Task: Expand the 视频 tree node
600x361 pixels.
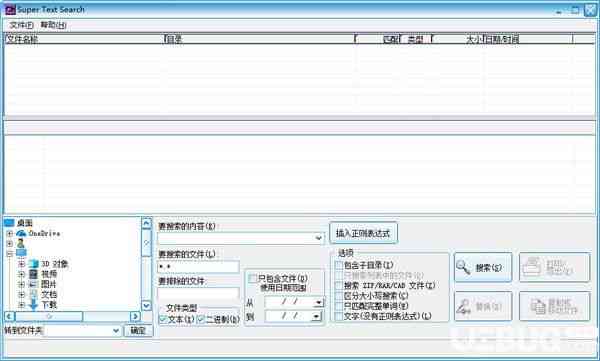Action: pyautogui.click(x=22, y=274)
